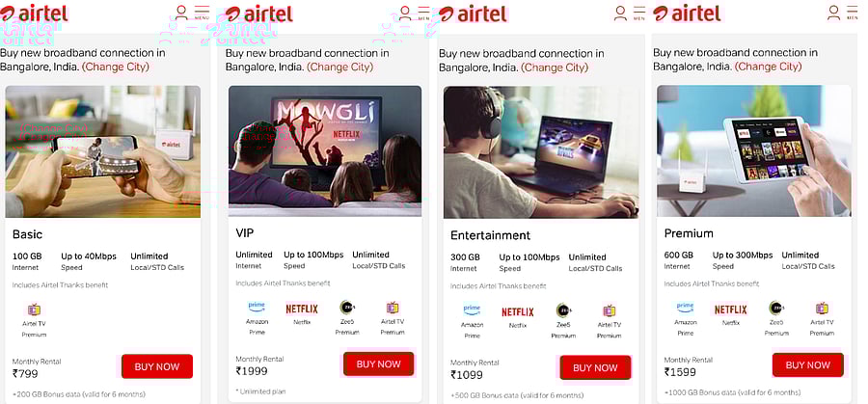Click the Netflix logo in the VIP plan
Viewport: 868px width, 404px height.
click(302, 309)
